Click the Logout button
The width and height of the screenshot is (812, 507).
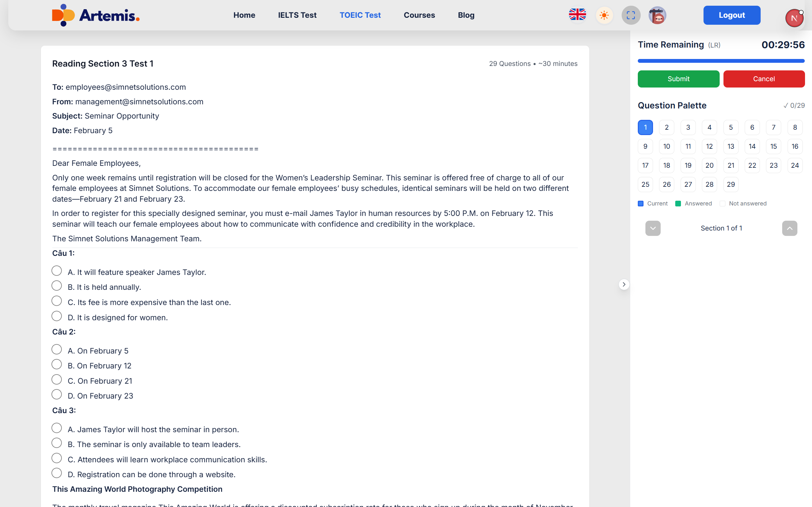[731, 15]
